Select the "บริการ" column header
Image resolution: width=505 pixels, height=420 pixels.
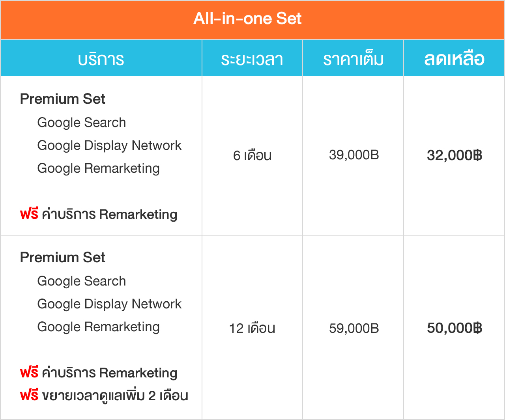[101, 59]
